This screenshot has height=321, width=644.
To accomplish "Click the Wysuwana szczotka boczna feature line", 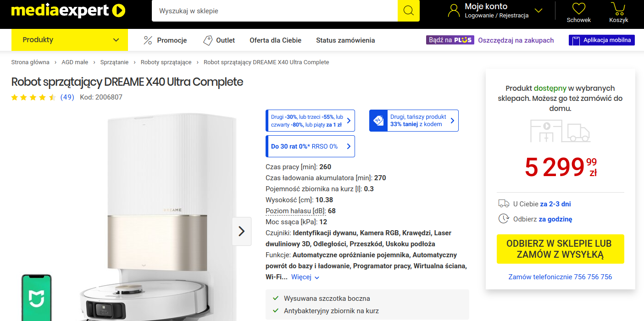I will click(x=327, y=299).
